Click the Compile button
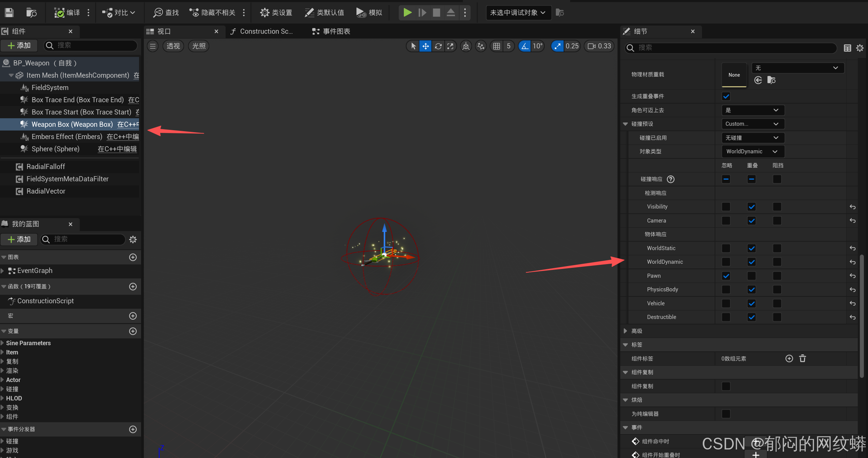Image resolution: width=868 pixels, height=458 pixels. pyautogui.click(x=67, y=13)
